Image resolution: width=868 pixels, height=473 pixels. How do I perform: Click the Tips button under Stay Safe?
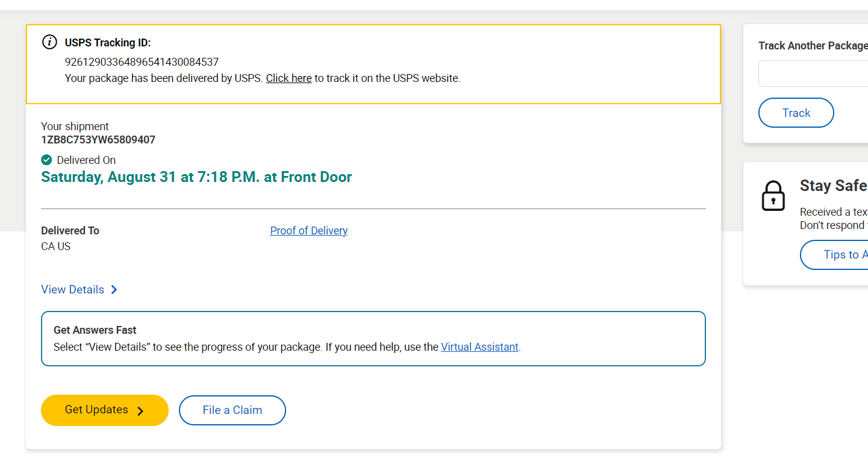pos(834,255)
